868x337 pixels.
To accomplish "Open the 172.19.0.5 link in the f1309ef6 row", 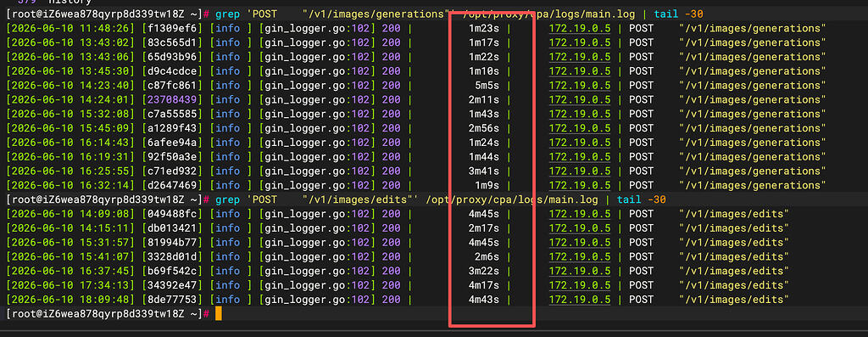I will click(580, 28).
